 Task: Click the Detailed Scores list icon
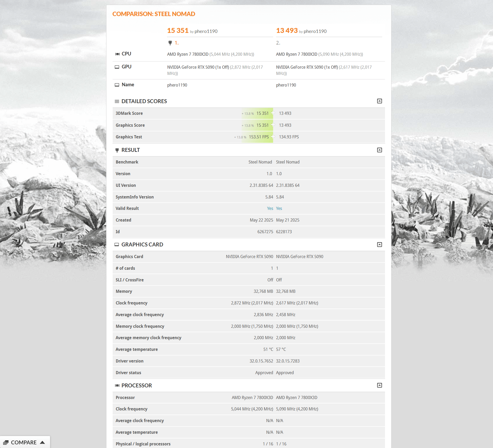[x=117, y=101]
